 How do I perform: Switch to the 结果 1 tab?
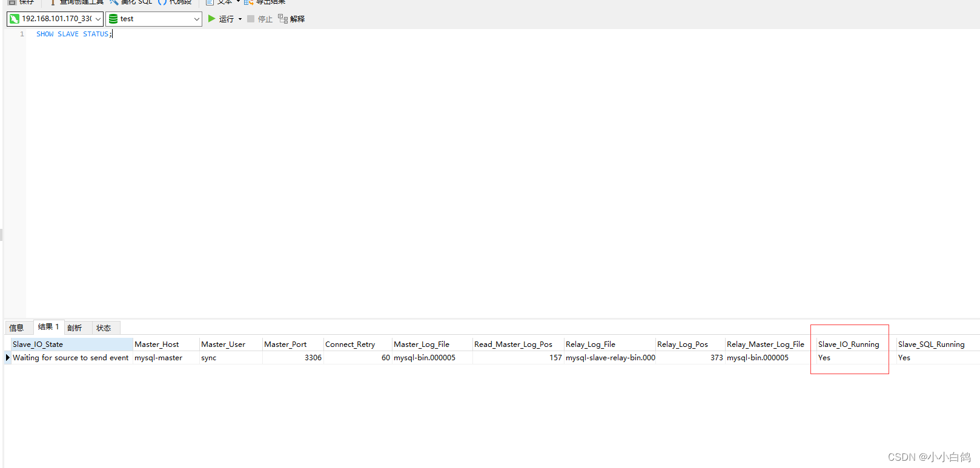coord(48,327)
